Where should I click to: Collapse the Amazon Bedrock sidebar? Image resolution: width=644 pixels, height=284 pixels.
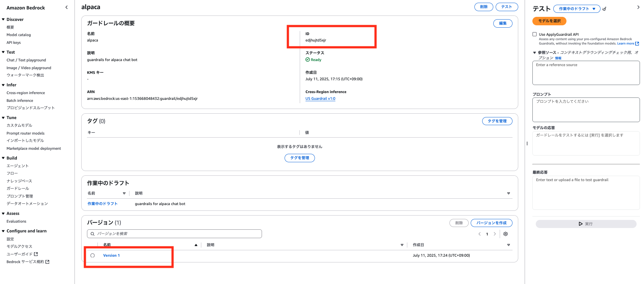coord(66,7)
